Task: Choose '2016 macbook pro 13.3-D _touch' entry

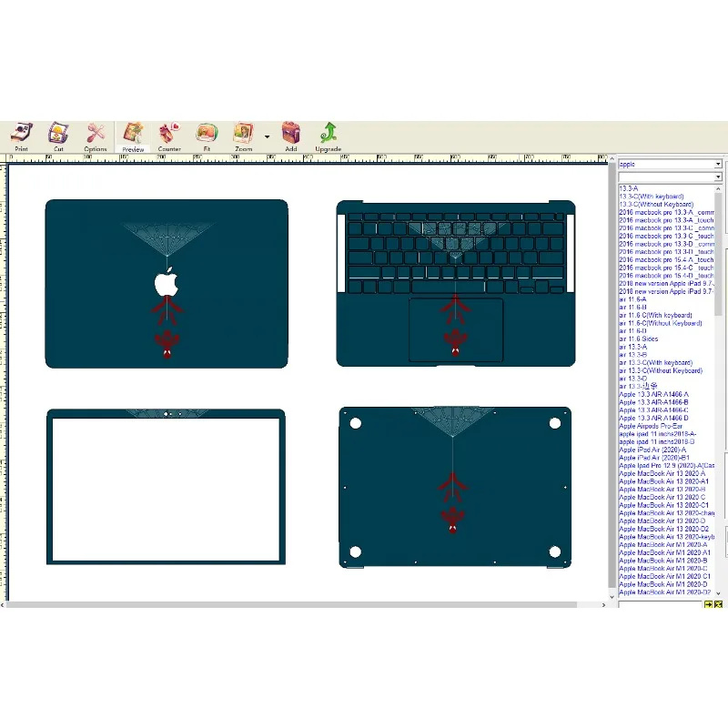Action: (666, 252)
